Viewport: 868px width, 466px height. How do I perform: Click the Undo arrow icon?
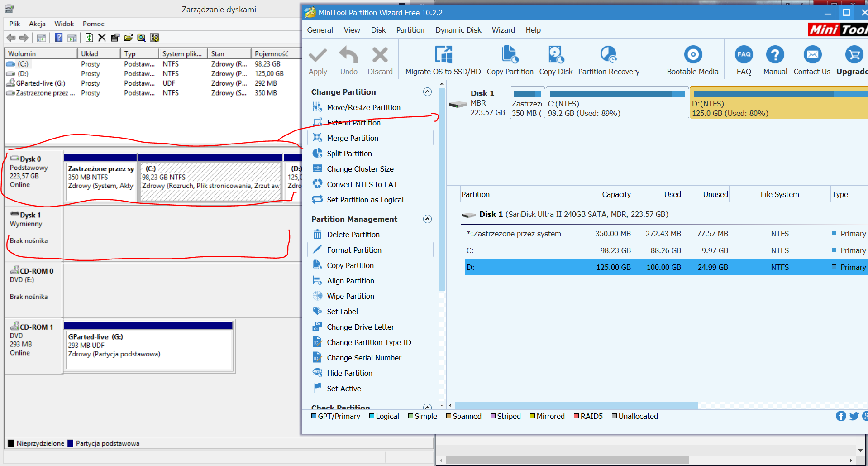tap(348, 55)
